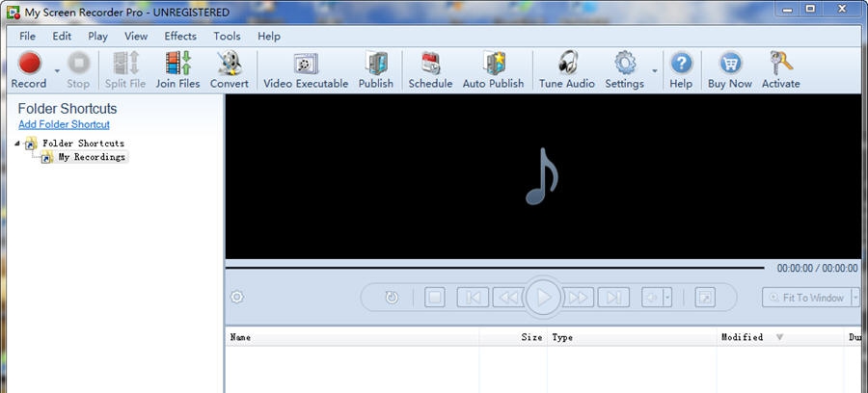Click the Stop toolbar button
This screenshot has width=868, height=393.
coord(78,69)
